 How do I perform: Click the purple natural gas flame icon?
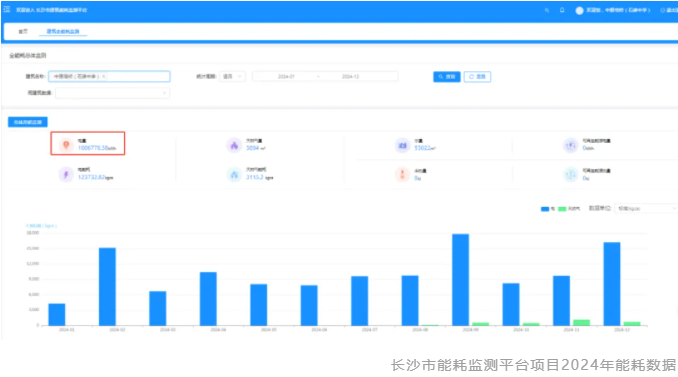click(234, 145)
